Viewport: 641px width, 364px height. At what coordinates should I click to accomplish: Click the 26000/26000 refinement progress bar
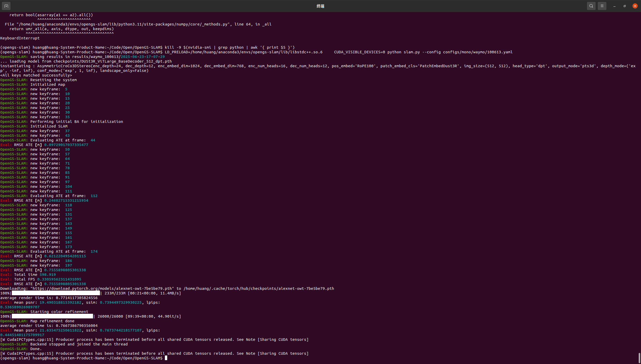(52, 316)
